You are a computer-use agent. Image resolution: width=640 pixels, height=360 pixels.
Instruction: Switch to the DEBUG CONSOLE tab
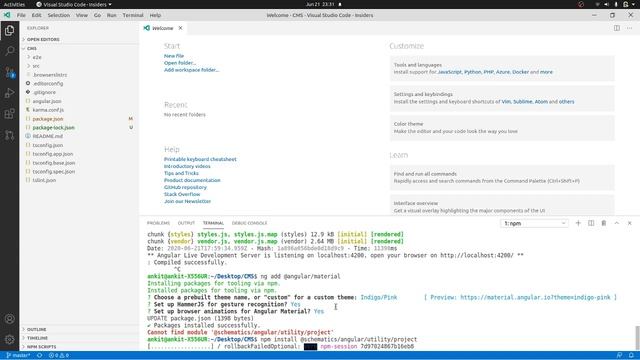click(249, 223)
